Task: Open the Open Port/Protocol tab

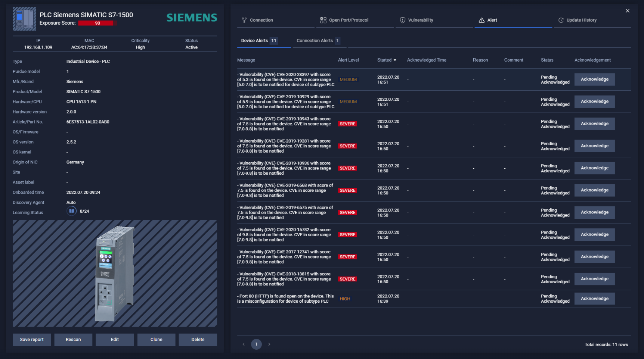Action: click(355, 20)
